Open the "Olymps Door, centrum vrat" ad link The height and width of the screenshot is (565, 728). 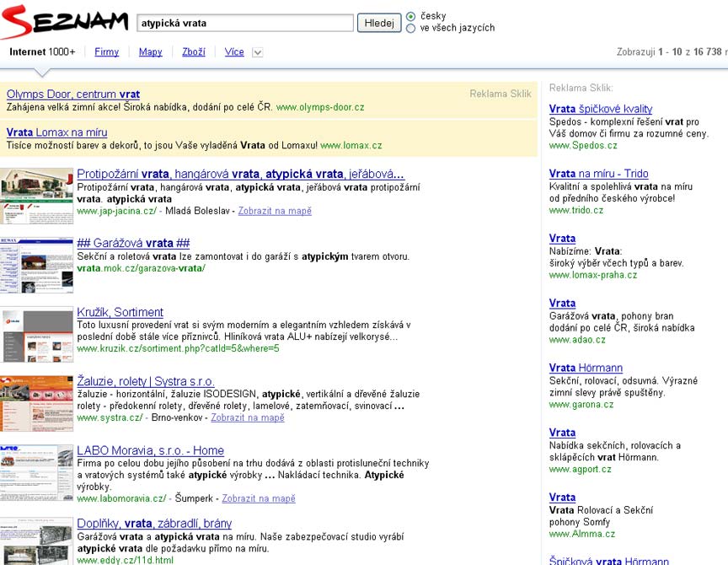[73, 94]
